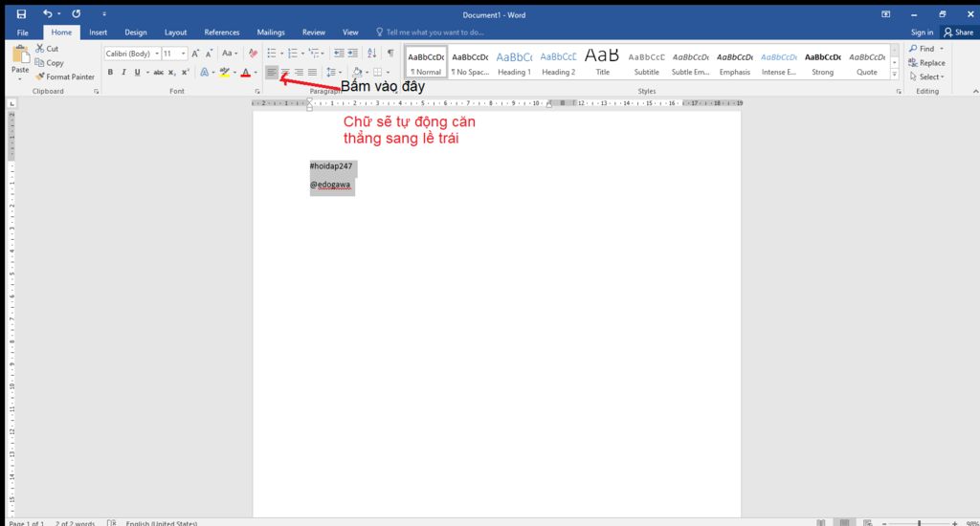Open the Change Case dropdown
The image size is (980, 526).
point(230,54)
